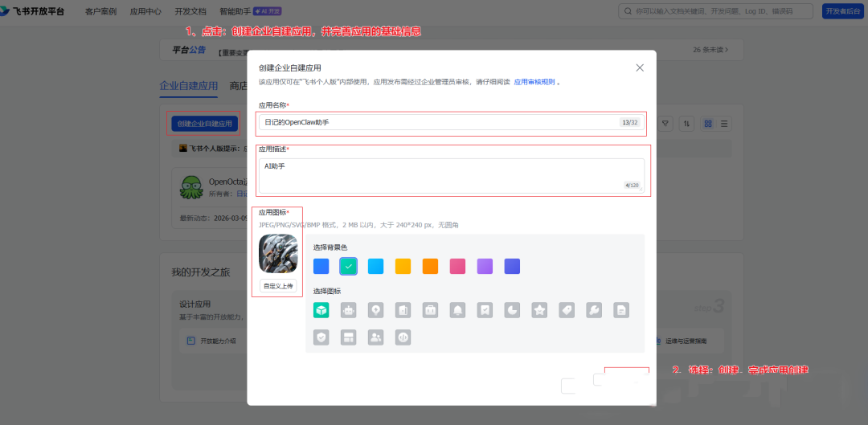Viewport: 868px width, 425px height.
Task: Switch to the 企业自建应用 tab
Action: coord(189,86)
